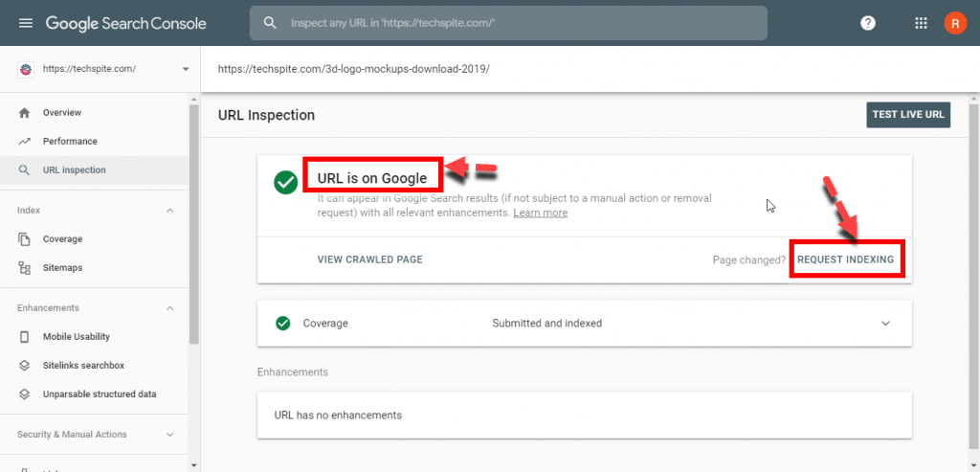Screen dimensions: 980x472
Task: Expand the Coverage card chevron
Action: (x=885, y=324)
